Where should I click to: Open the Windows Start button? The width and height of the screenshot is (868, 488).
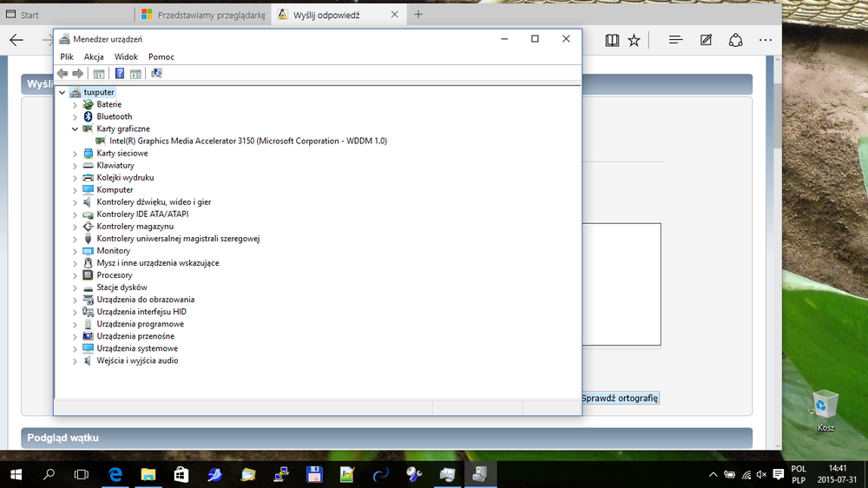(16, 474)
